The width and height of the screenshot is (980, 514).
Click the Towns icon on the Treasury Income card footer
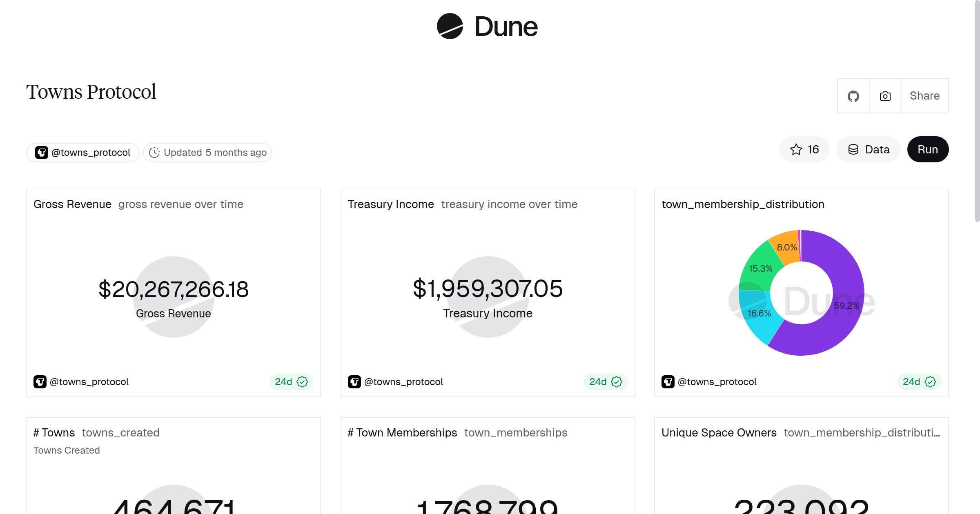click(x=355, y=381)
